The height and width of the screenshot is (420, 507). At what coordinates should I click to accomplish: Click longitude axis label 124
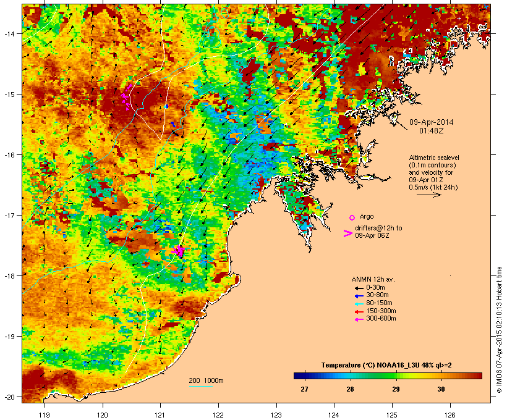coord(334,415)
